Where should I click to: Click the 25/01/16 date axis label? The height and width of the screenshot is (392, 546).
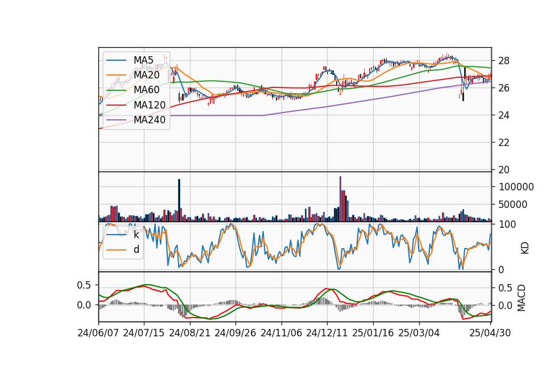[x=373, y=333]
